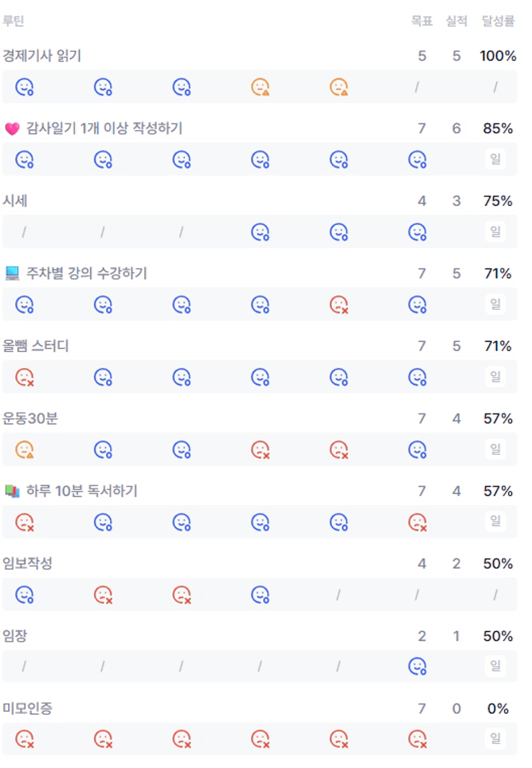Click the books emoji beside 하루 10분 독서하기

12,491
